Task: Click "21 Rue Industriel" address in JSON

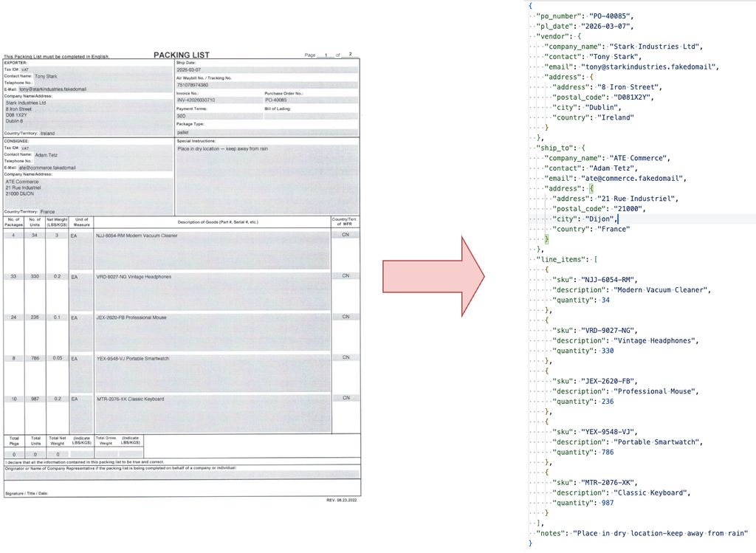Action: (637, 199)
